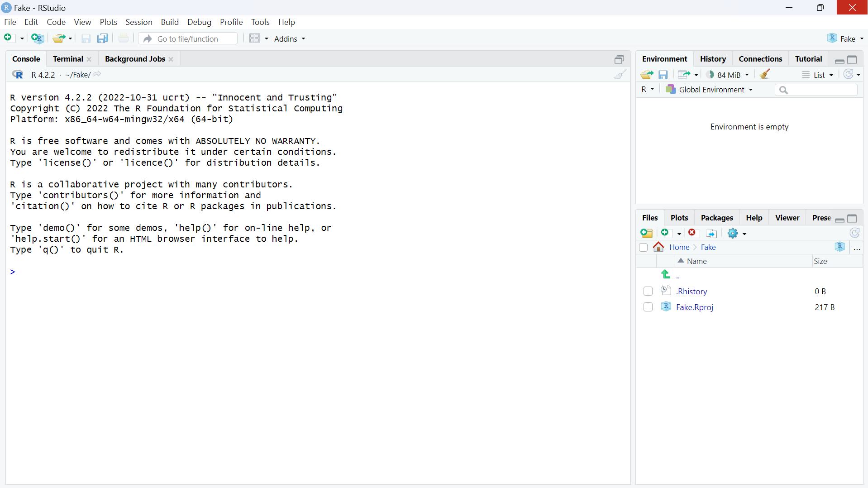Open the File menu
The image size is (868, 488).
pyautogui.click(x=10, y=22)
